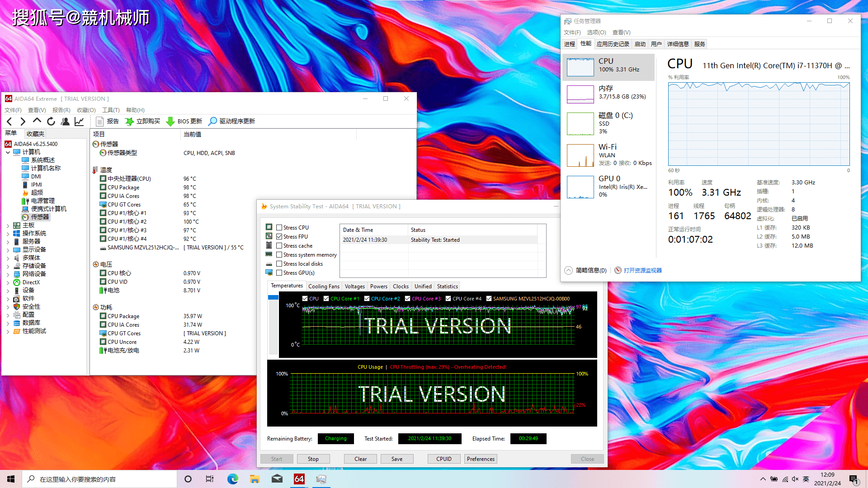
Task: Click the 打开资源监视器 link
Action: click(643, 271)
